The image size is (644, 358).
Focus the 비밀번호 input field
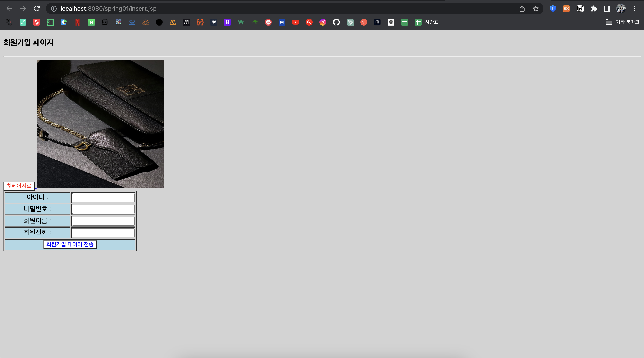(103, 209)
